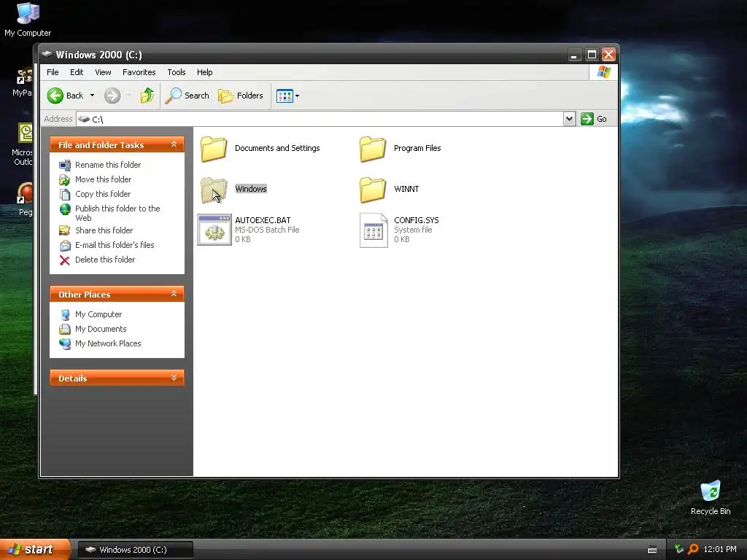Click the Rename this folder icon
747x560 pixels.
point(65,166)
